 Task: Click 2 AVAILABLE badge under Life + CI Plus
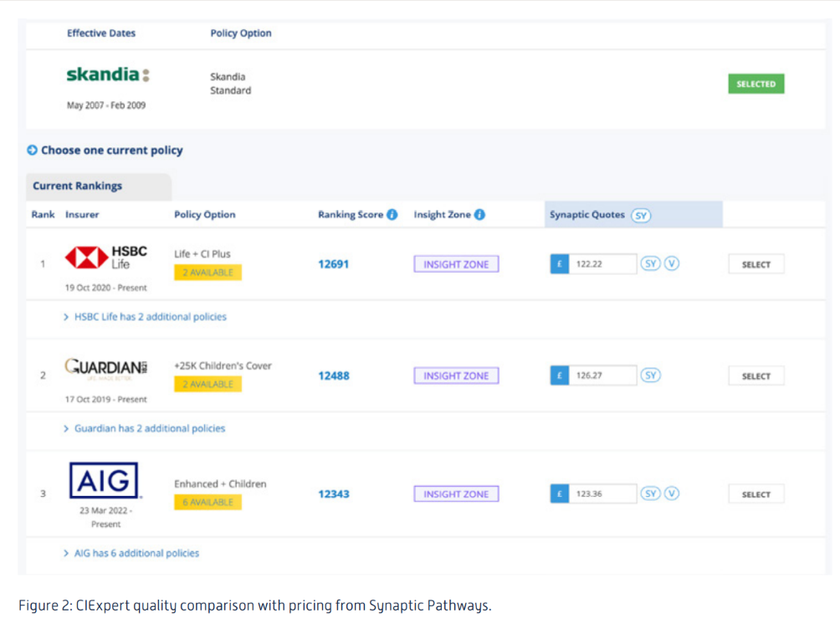pos(207,273)
